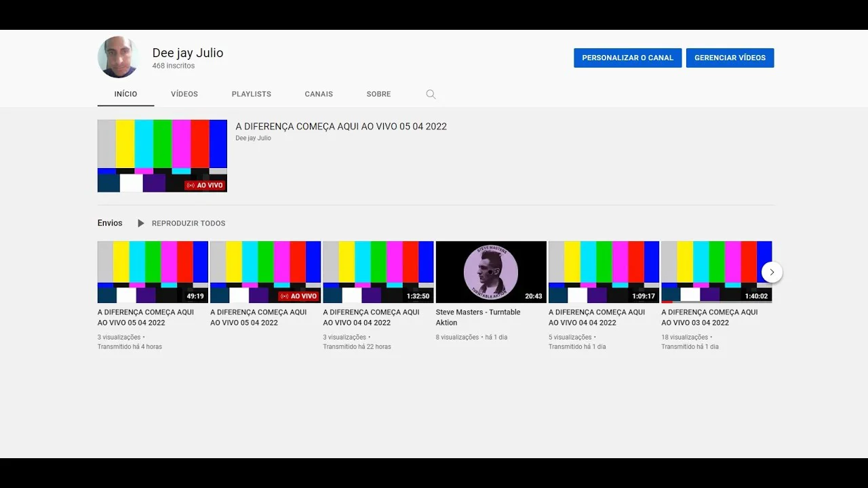
Task: Open the featured video title link
Action: tap(341, 127)
